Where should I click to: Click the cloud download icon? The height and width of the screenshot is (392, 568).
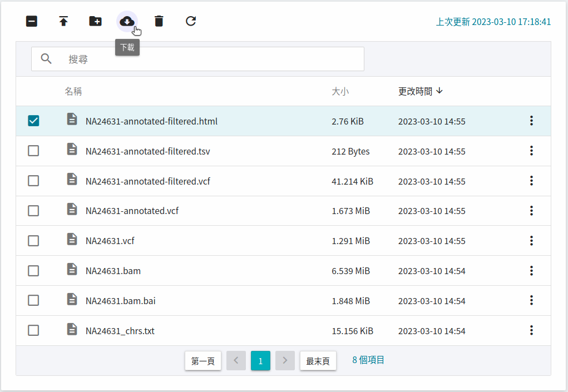point(127,21)
